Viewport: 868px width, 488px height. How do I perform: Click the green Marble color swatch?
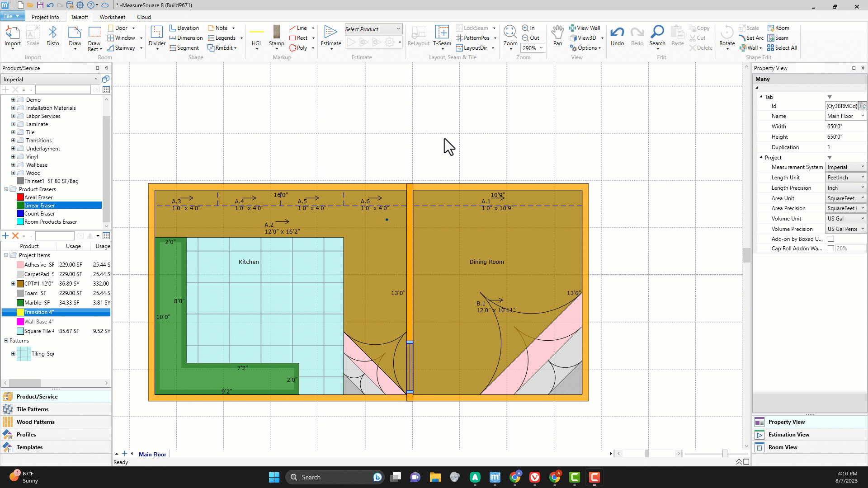pyautogui.click(x=20, y=303)
